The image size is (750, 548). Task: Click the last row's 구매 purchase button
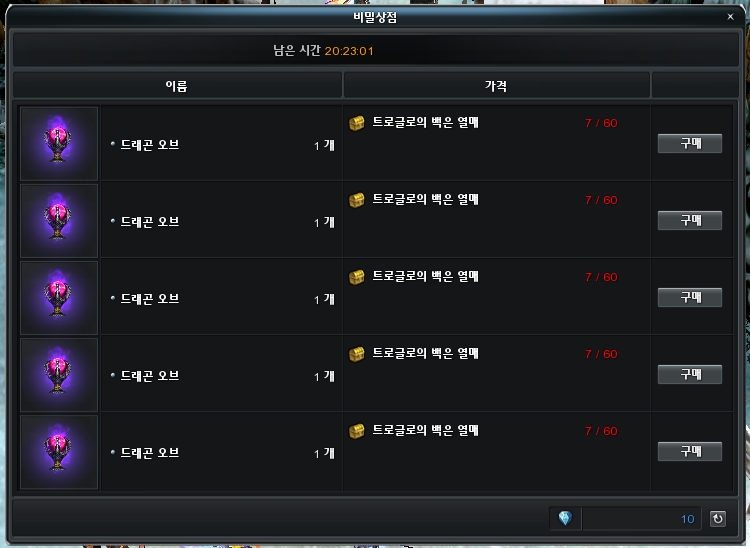point(690,451)
